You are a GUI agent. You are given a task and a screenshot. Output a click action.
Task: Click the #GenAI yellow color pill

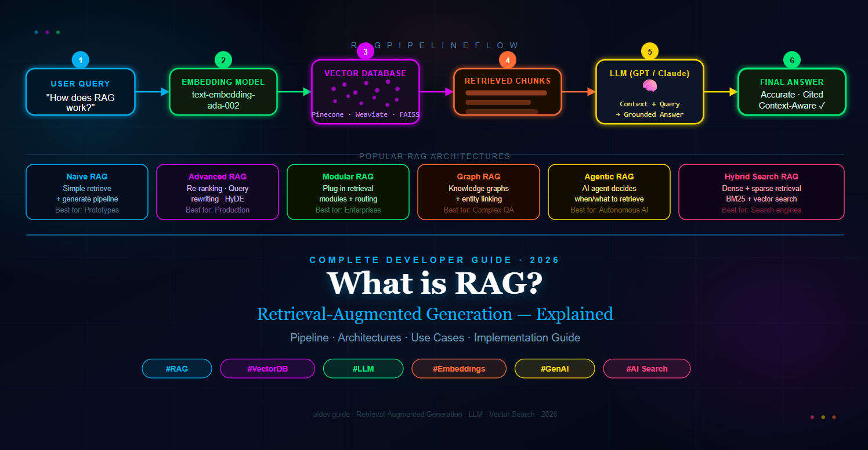[555, 368]
